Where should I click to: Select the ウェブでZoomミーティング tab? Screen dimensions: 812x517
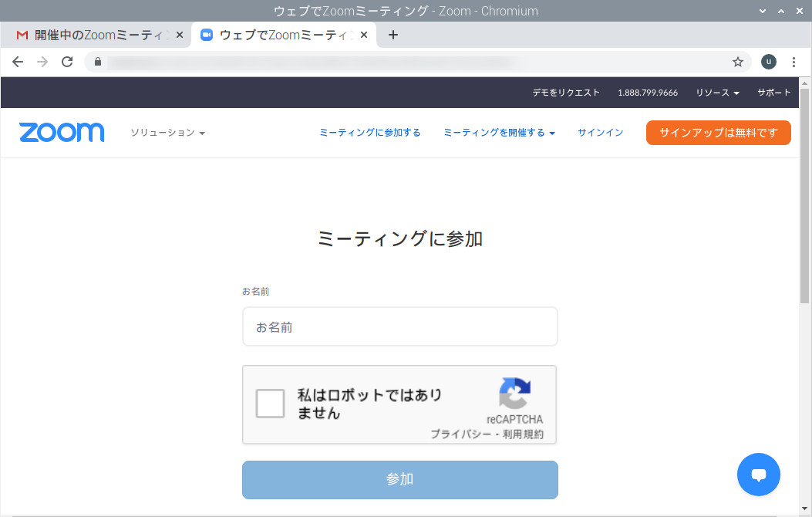[284, 35]
